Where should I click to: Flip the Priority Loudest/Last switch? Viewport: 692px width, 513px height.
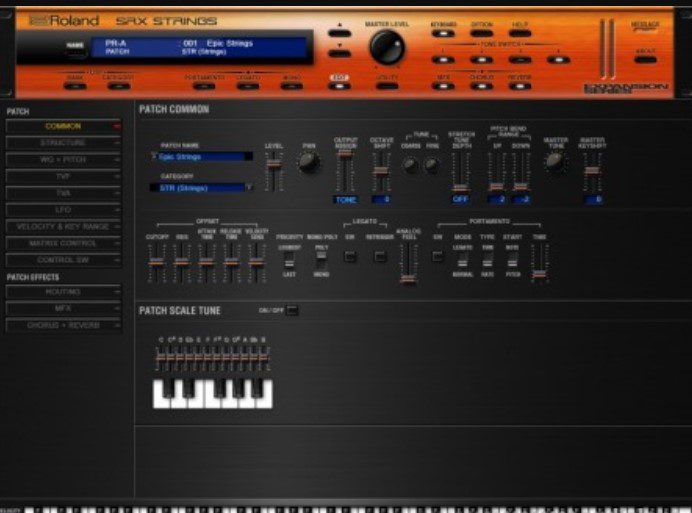tap(289, 260)
